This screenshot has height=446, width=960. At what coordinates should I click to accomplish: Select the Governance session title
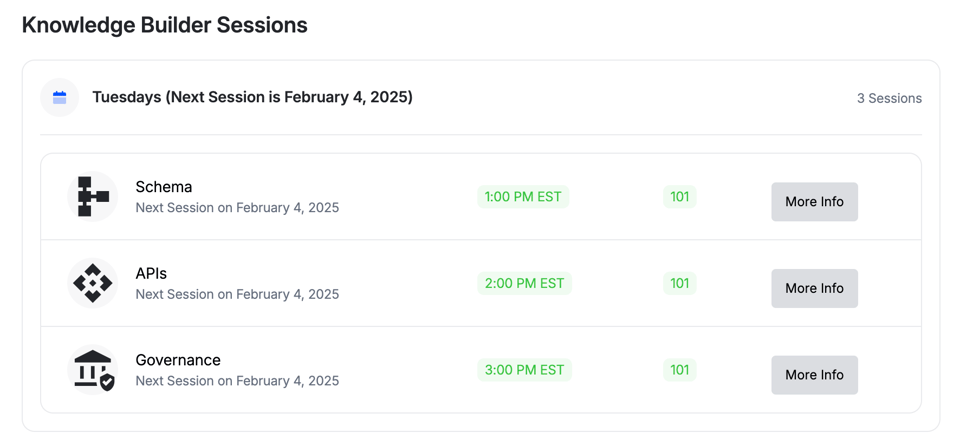pyautogui.click(x=178, y=360)
